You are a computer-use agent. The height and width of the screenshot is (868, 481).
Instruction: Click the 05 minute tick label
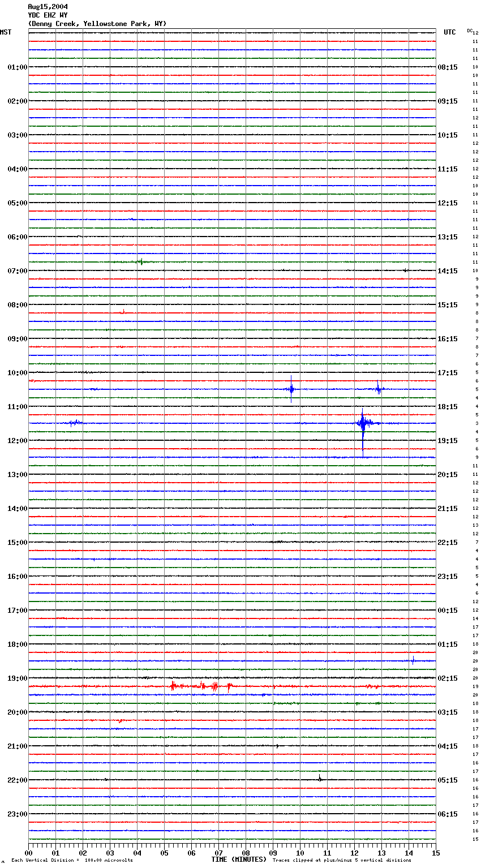[164, 853]
